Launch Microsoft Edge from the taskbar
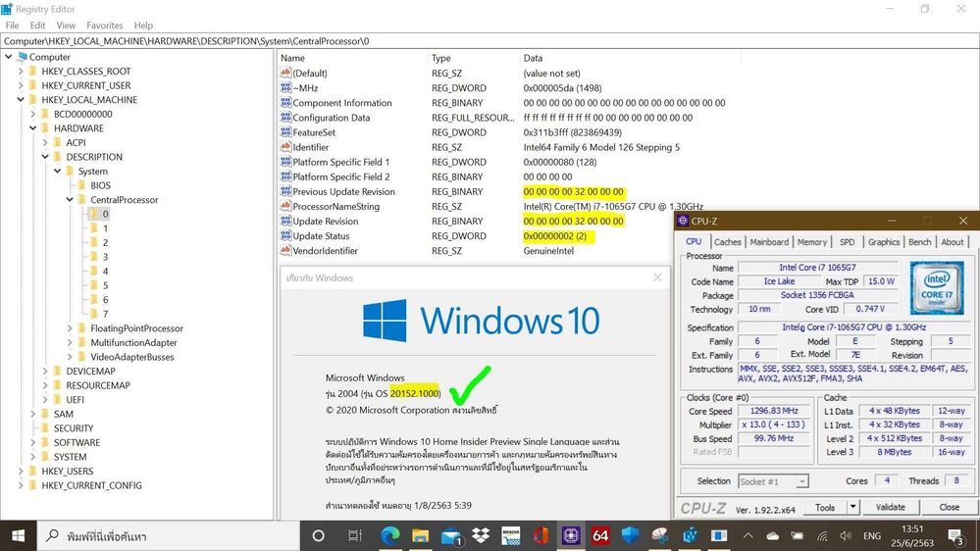Screen dimensions: 980x551 (x=390, y=535)
